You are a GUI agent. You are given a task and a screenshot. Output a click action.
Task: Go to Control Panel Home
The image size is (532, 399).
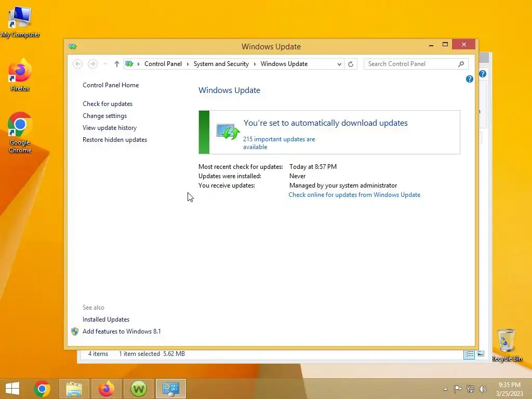click(x=111, y=85)
